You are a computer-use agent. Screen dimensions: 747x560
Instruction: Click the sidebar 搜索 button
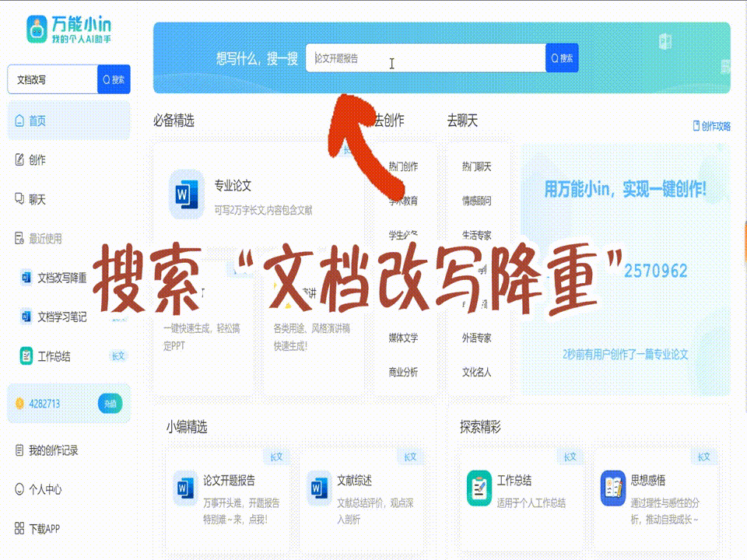(114, 79)
